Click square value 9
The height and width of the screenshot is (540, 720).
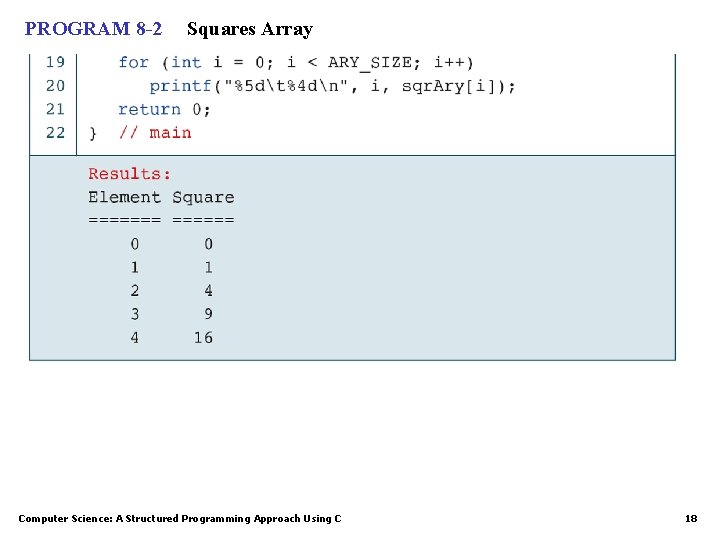click(208, 314)
